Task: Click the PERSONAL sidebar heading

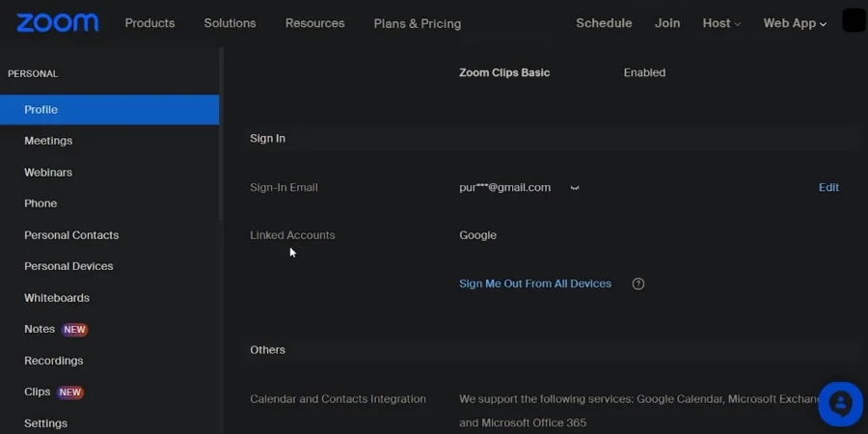Action: click(x=33, y=73)
